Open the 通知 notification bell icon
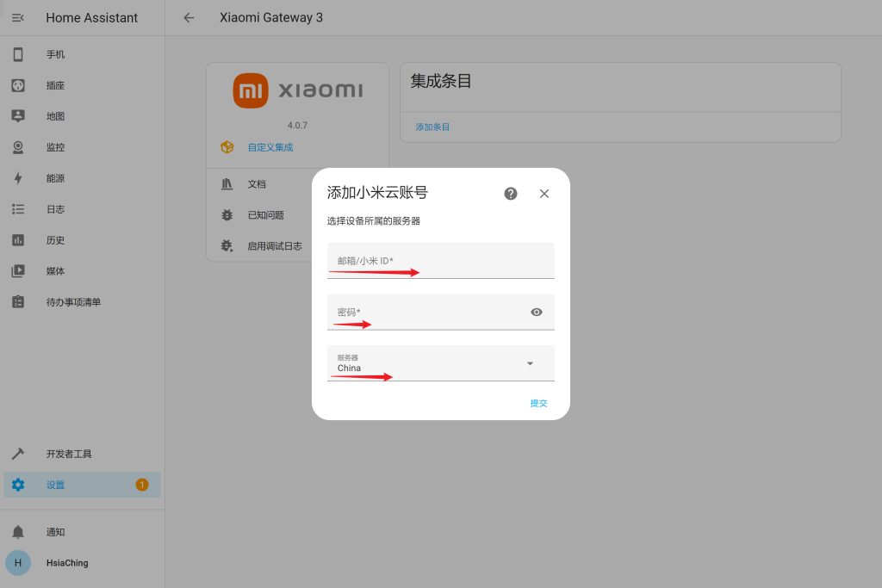The height and width of the screenshot is (588, 882). (18, 532)
